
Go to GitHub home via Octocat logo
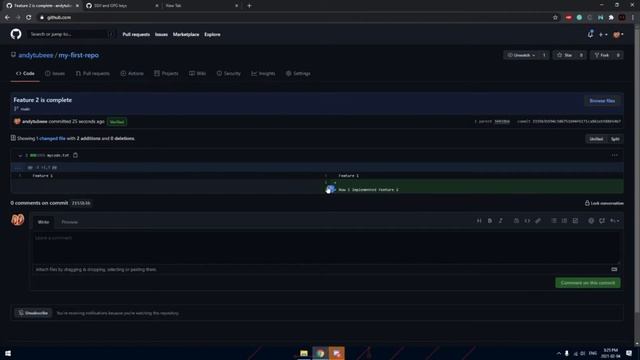[16, 34]
